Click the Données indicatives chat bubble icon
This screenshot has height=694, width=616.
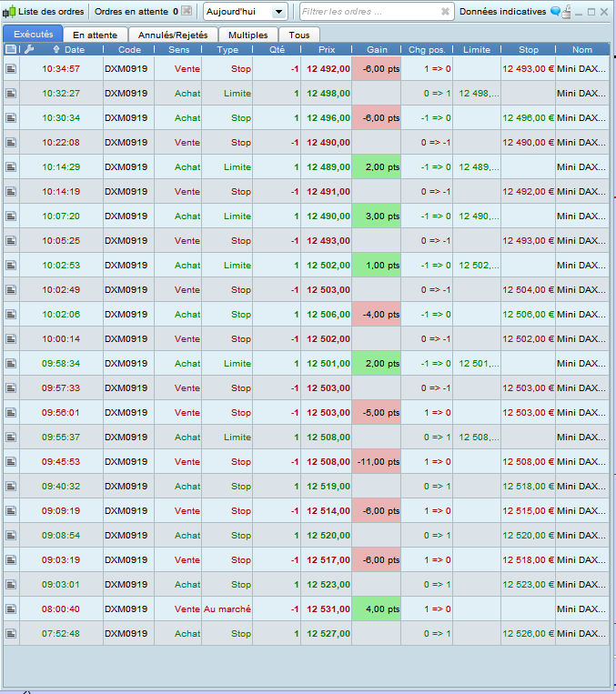coord(555,12)
